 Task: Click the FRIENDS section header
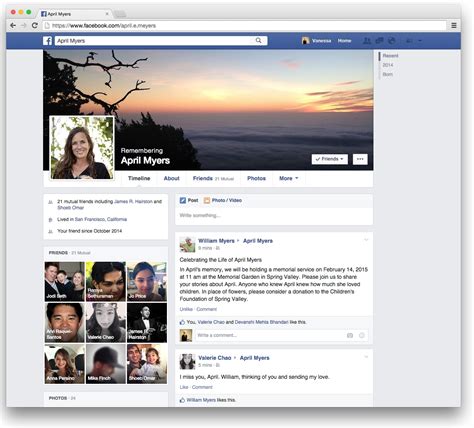pyautogui.click(x=58, y=253)
